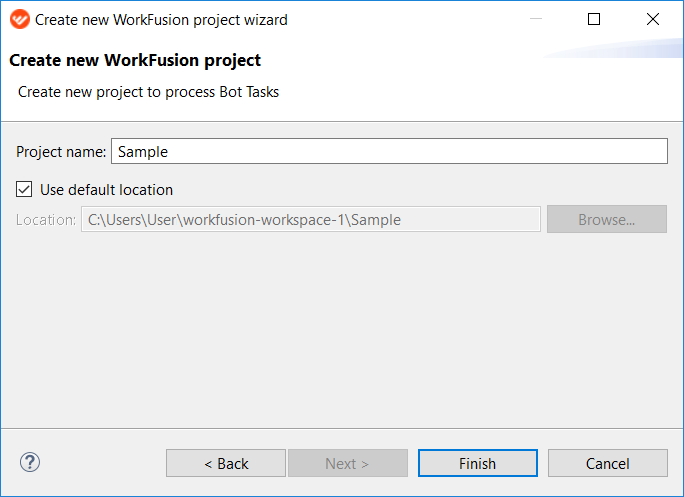Maximize the project wizard window
684x497 pixels.
click(594, 19)
